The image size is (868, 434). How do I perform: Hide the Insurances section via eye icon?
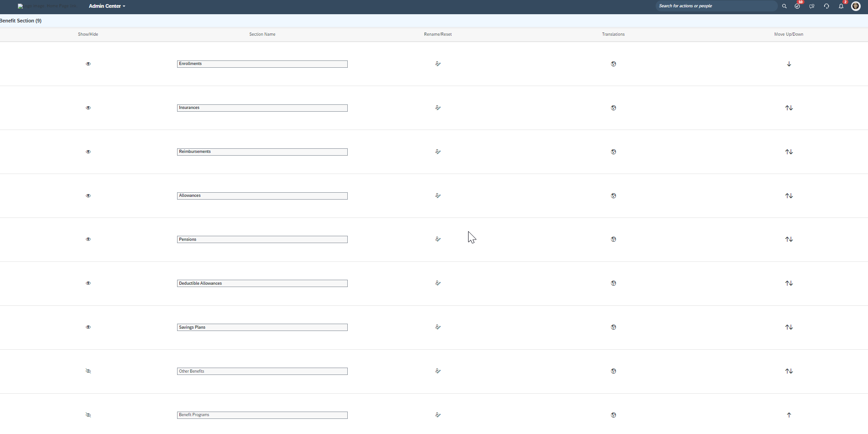click(x=88, y=108)
